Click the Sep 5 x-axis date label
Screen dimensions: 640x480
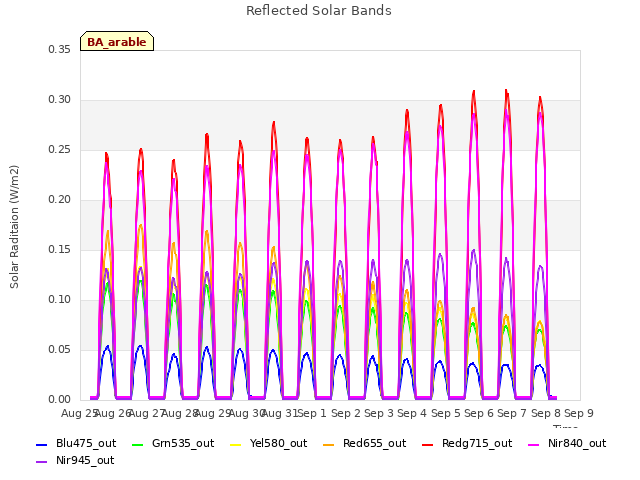click(x=446, y=413)
